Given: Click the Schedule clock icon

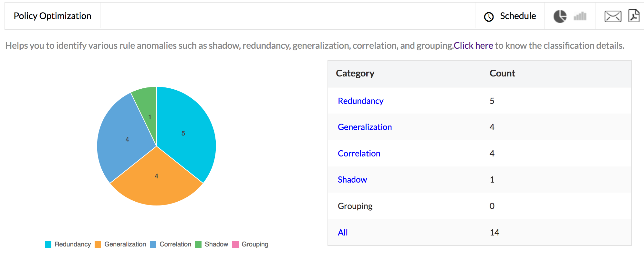Looking at the screenshot, I should tap(489, 17).
